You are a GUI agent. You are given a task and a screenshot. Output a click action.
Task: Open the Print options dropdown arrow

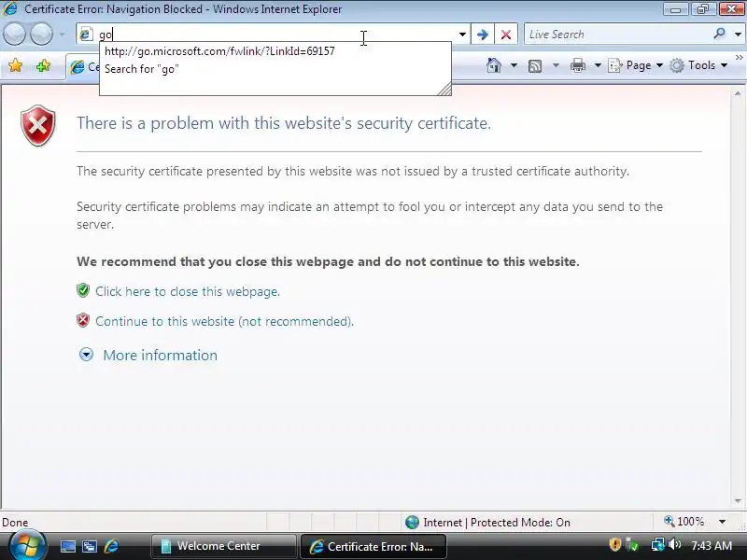(598, 65)
